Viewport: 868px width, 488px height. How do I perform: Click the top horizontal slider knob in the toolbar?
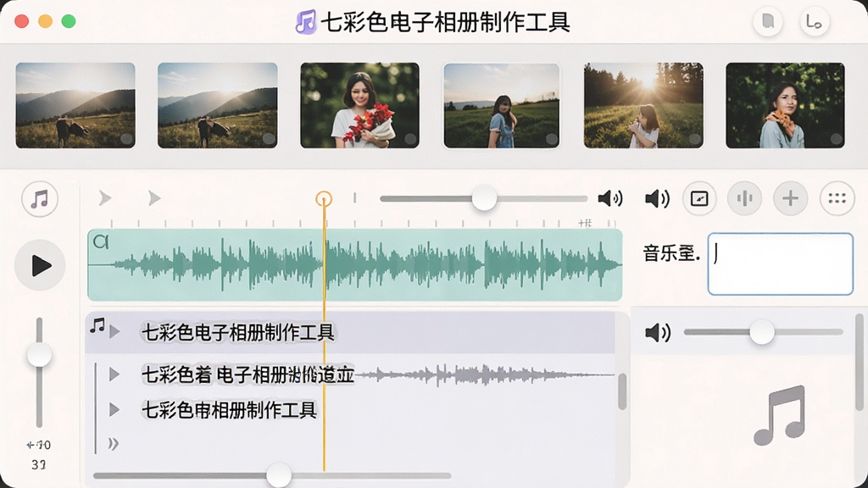(x=484, y=198)
